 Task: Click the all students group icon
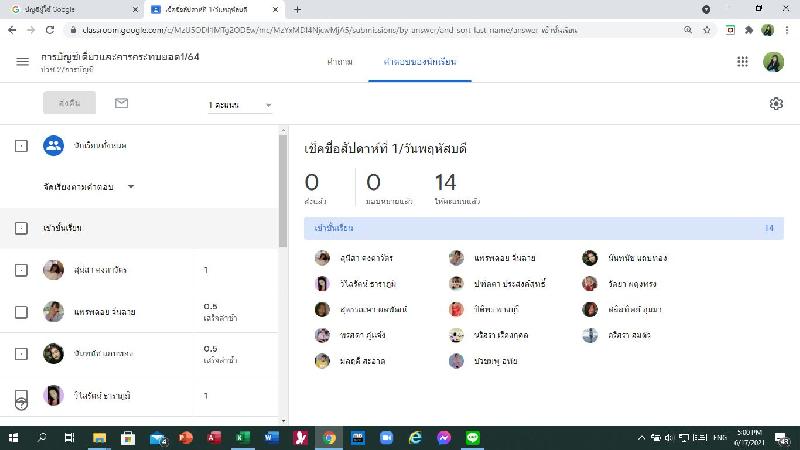point(53,146)
